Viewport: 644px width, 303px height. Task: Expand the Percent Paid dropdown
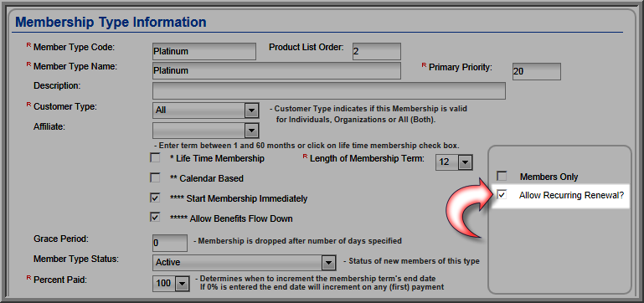[x=171, y=283]
